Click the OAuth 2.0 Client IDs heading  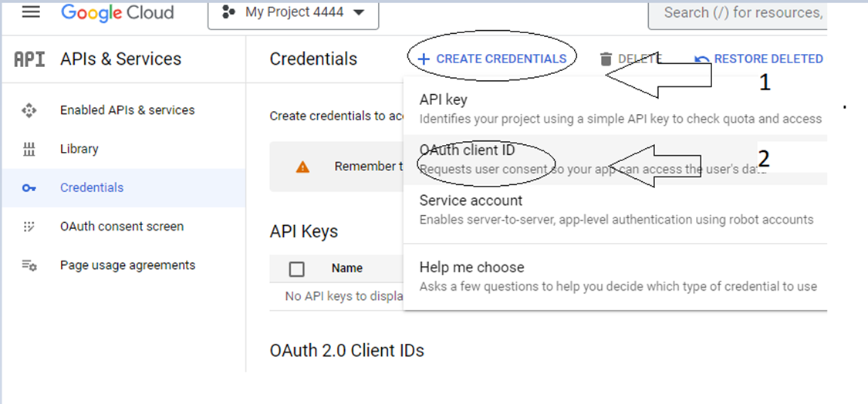pyautogui.click(x=347, y=350)
